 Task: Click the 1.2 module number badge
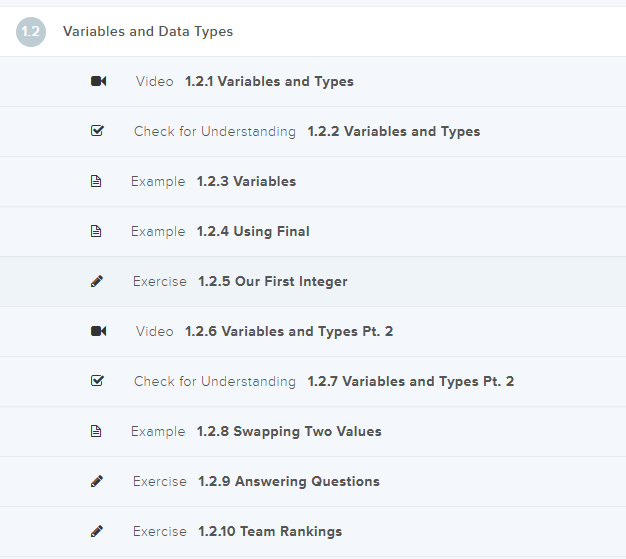click(31, 32)
